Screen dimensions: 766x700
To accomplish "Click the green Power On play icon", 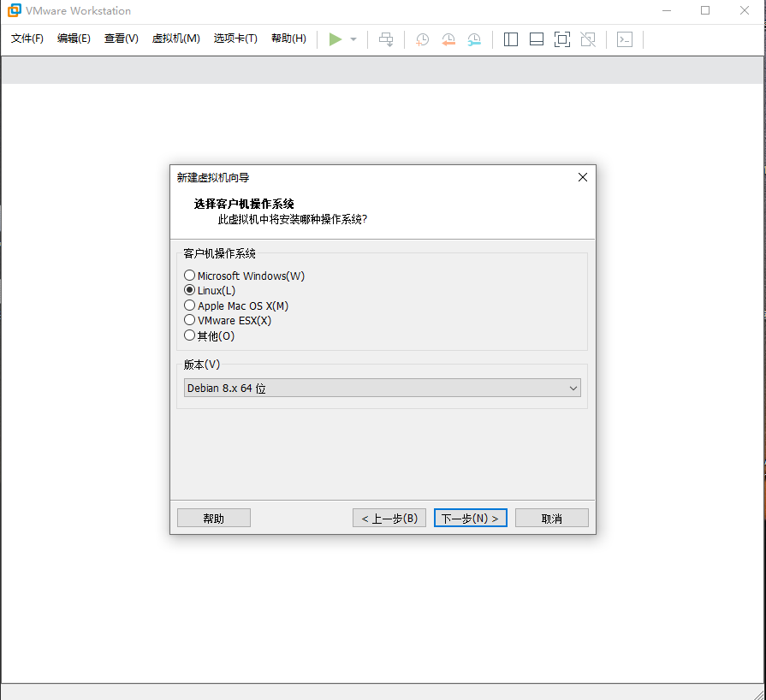I will (335, 39).
